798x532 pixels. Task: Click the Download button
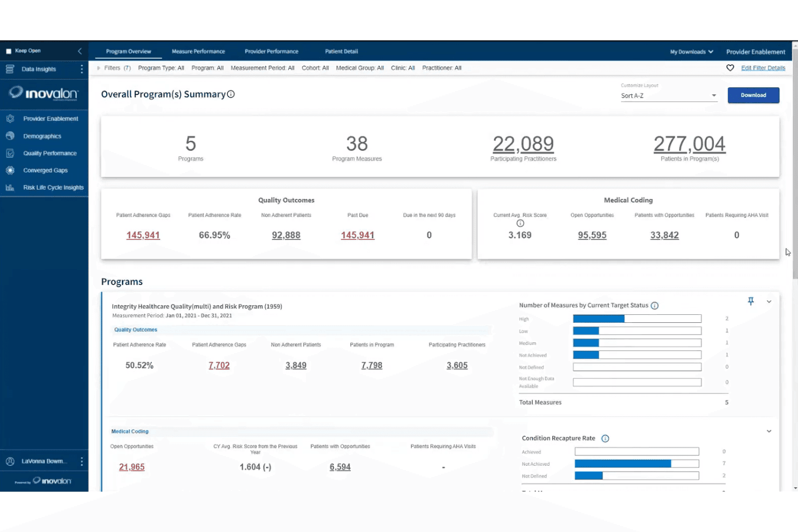753,95
